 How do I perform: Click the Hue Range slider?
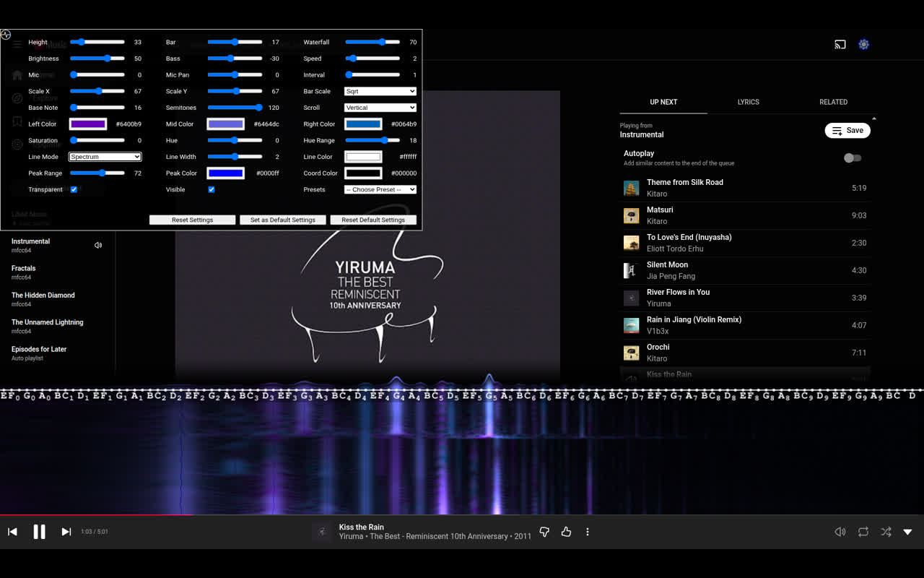(x=372, y=140)
